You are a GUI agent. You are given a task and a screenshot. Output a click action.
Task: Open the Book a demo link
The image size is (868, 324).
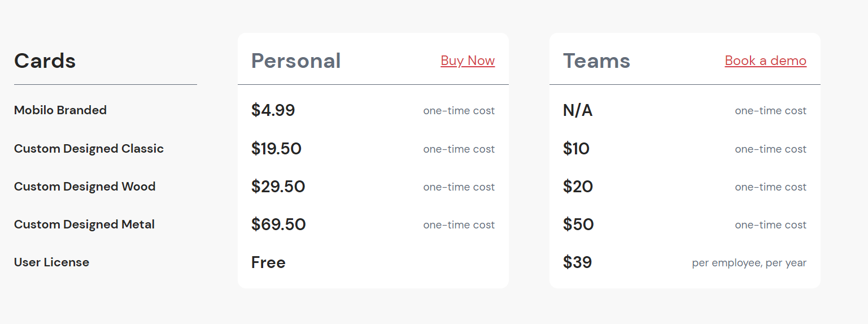point(765,61)
